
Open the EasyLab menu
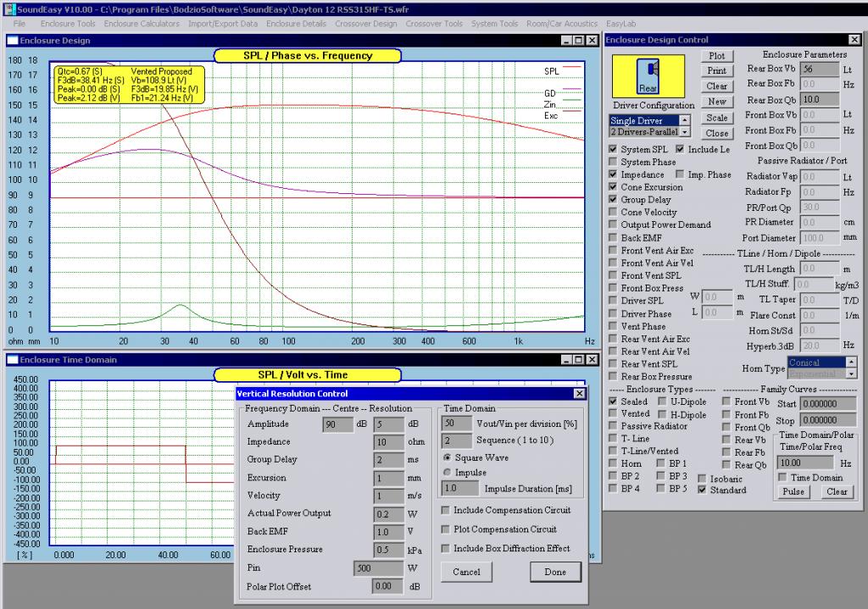point(621,24)
